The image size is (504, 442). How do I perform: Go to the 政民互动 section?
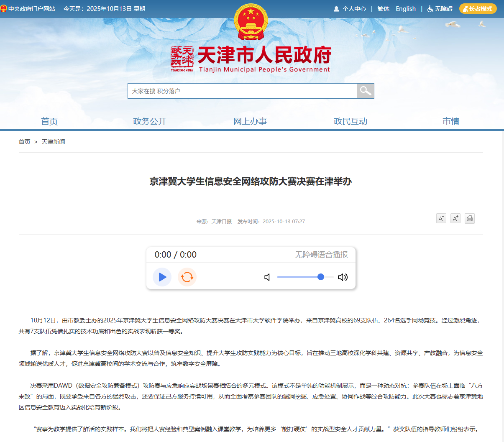[x=350, y=121]
